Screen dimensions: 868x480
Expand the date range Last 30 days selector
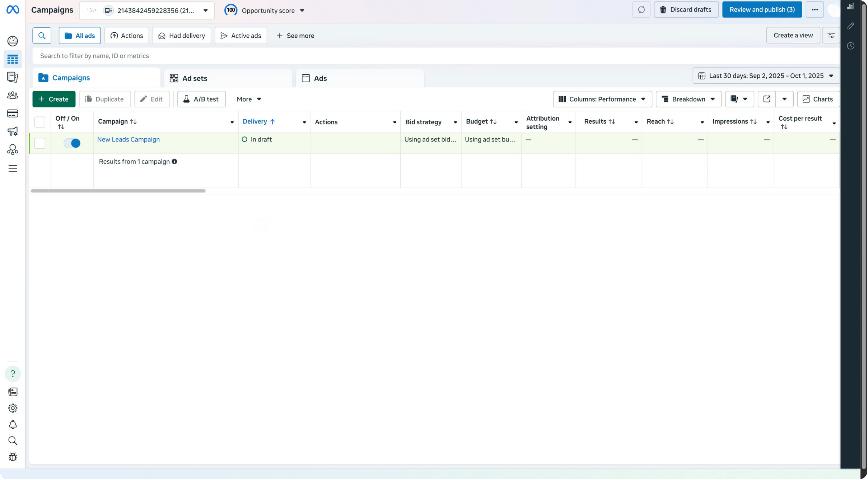pyautogui.click(x=765, y=75)
